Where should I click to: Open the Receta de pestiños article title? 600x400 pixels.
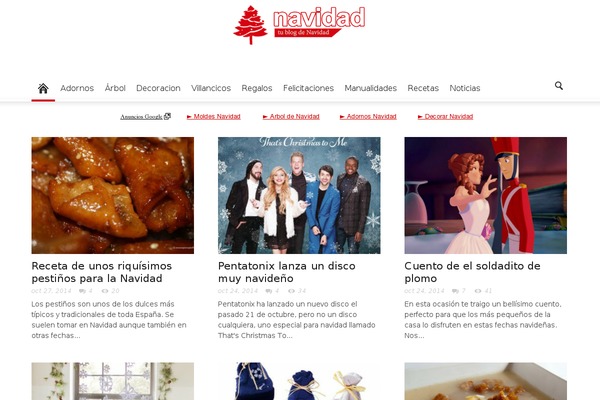(102, 272)
